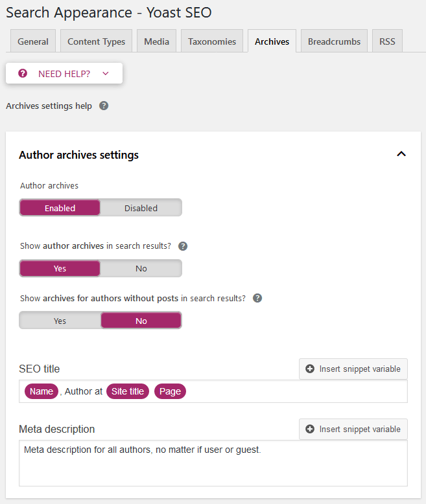Viewport: 426px width, 504px height.
Task: Click into the Meta description text area
Action: 213,463
